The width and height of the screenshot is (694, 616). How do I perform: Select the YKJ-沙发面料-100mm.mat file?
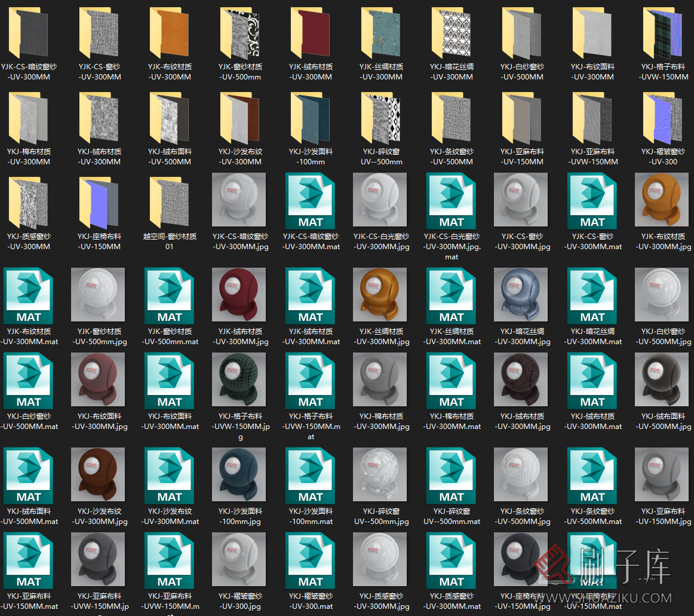311,475
